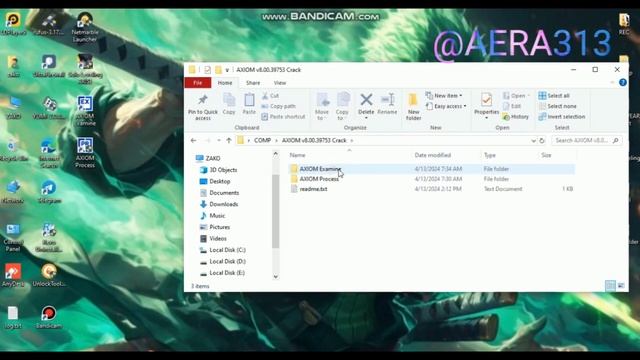
Task: Refresh the folder address bar
Action: point(542,140)
